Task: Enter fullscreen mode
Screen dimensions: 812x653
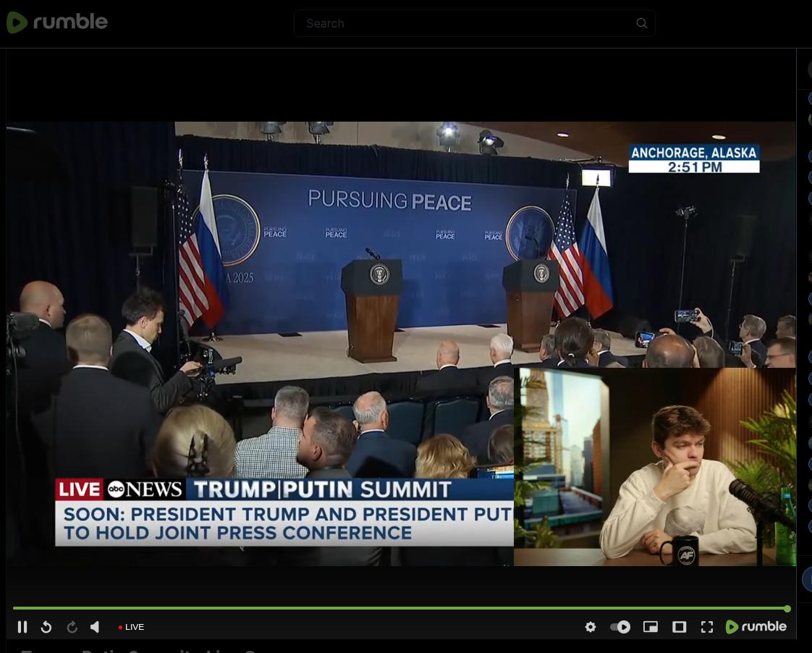Action: 707,627
